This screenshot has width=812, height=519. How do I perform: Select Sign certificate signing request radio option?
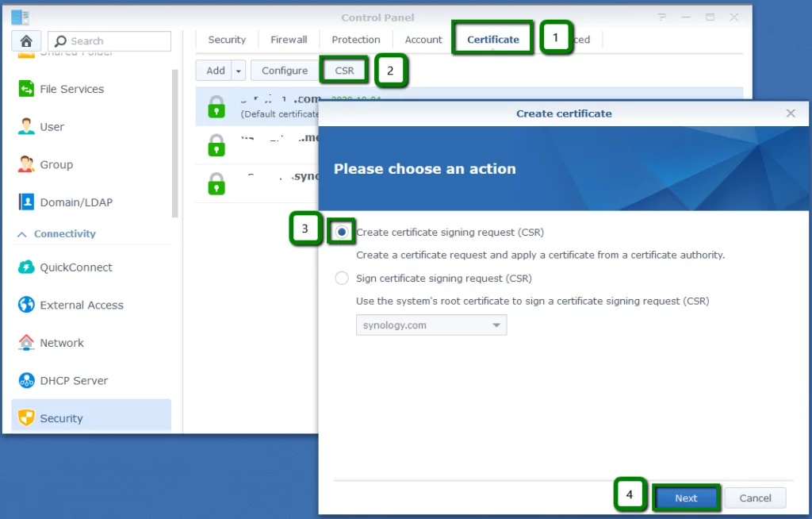[342, 279]
